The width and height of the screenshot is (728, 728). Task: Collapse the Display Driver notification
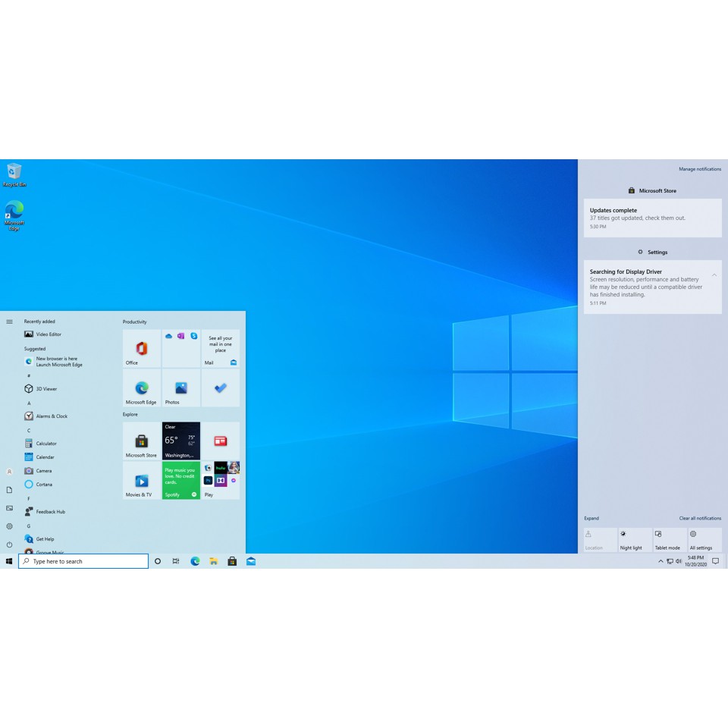[714, 275]
